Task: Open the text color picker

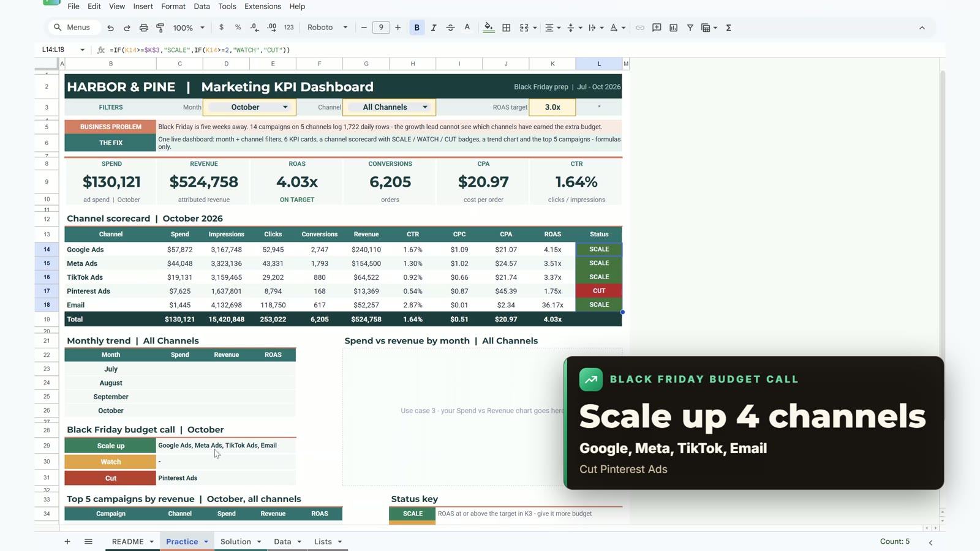Action: click(x=467, y=28)
